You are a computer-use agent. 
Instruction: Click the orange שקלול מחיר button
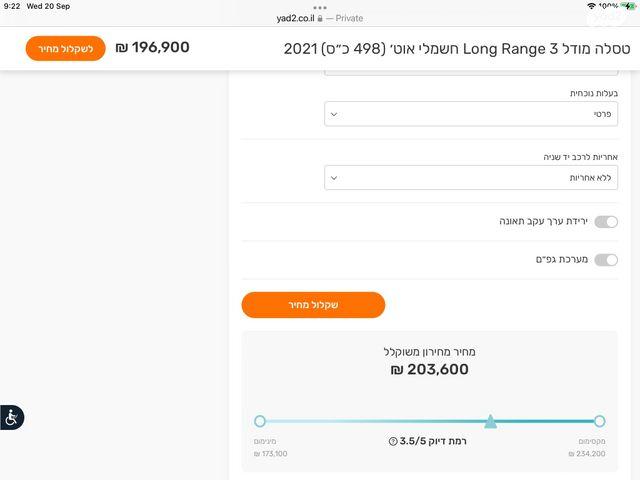(313, 305)
